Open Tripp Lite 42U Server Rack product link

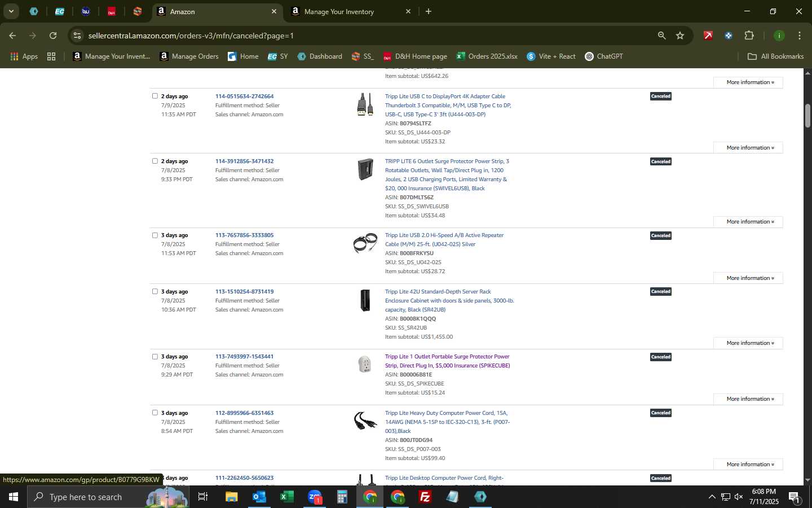pos(449,300)
